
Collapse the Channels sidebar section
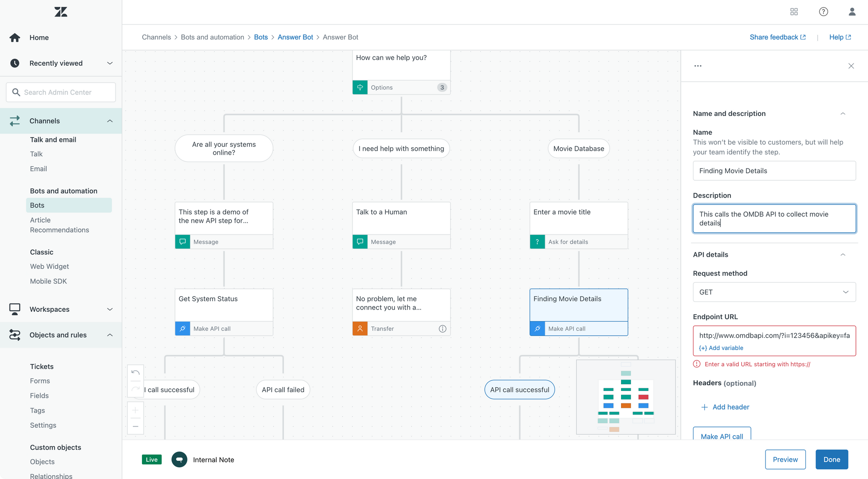click(x=110, y=121)
